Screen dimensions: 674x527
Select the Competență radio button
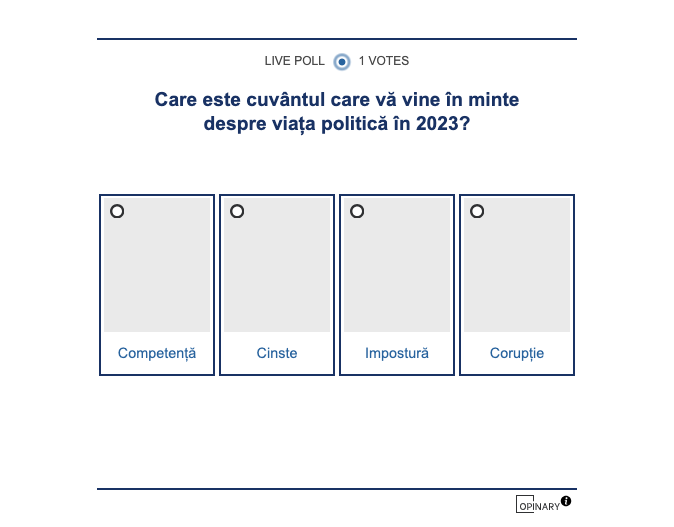(117, 211)
